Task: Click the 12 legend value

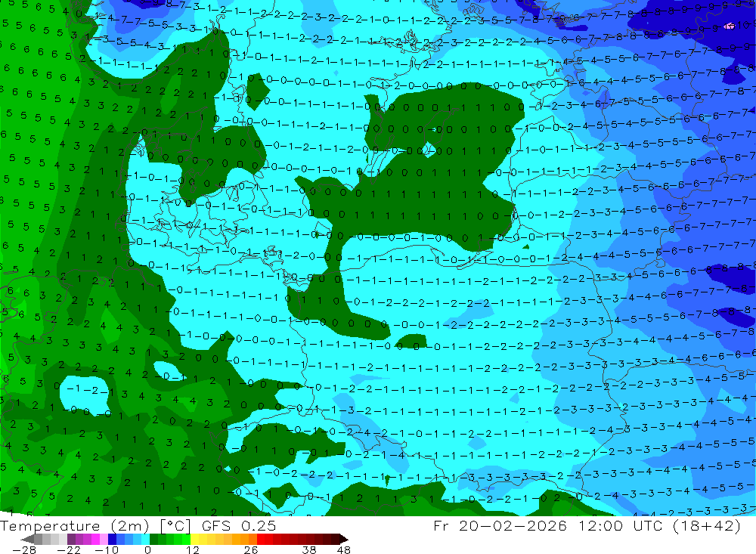Action: click(x=192, y=549)
